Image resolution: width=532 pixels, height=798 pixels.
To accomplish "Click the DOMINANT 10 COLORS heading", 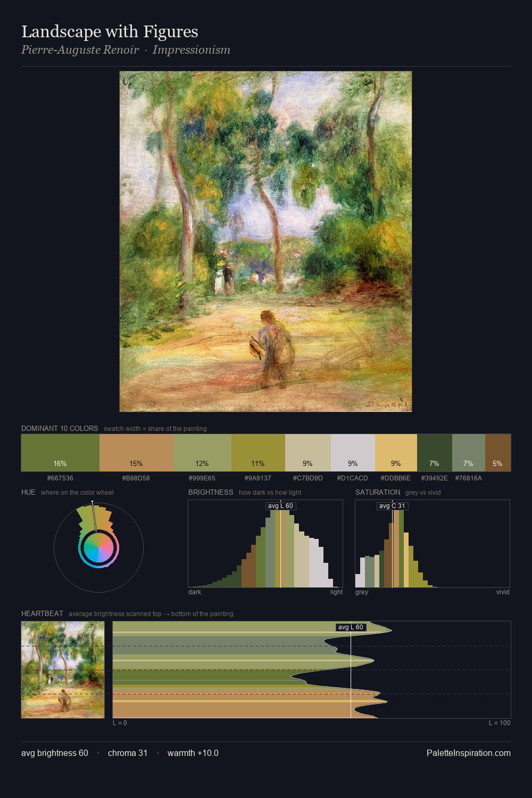I will (x=60, y=428).
